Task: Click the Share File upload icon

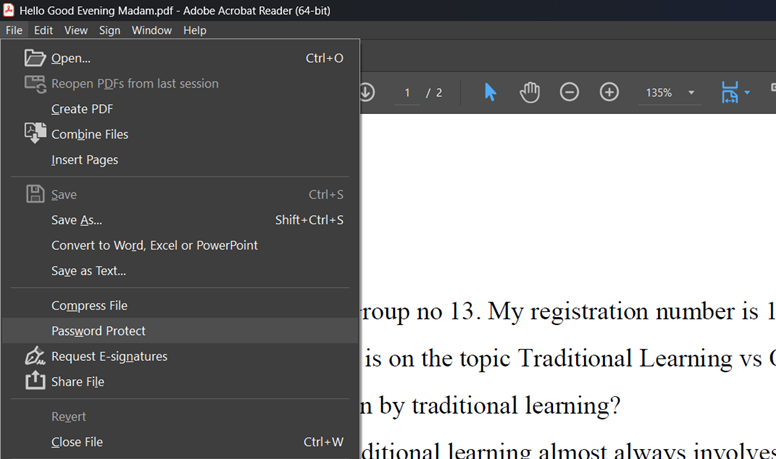Action: (35, 380)
